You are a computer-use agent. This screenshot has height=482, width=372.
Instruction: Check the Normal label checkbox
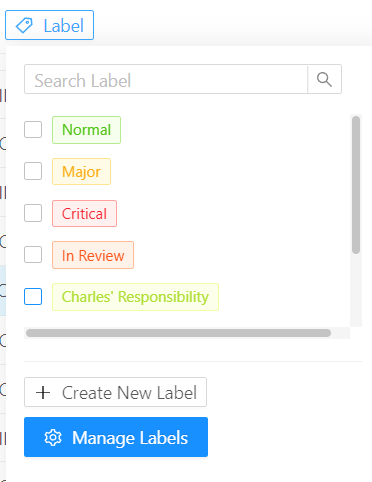point(33,129)
